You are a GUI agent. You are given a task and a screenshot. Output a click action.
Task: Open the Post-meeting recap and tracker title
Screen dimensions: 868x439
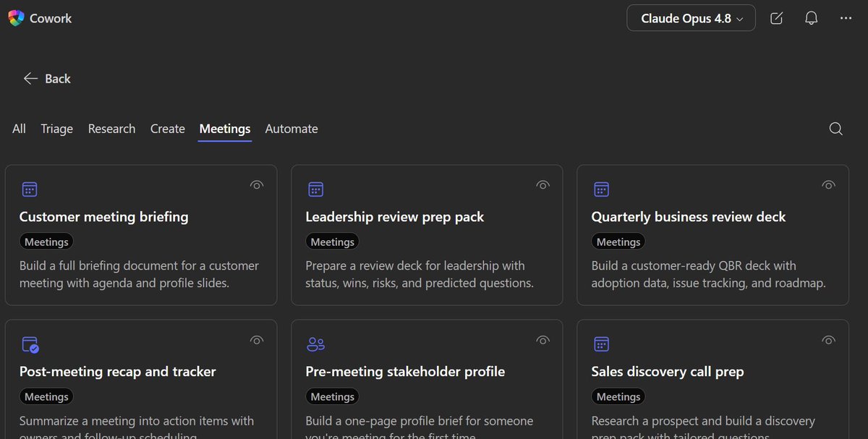tap(117, 372)
